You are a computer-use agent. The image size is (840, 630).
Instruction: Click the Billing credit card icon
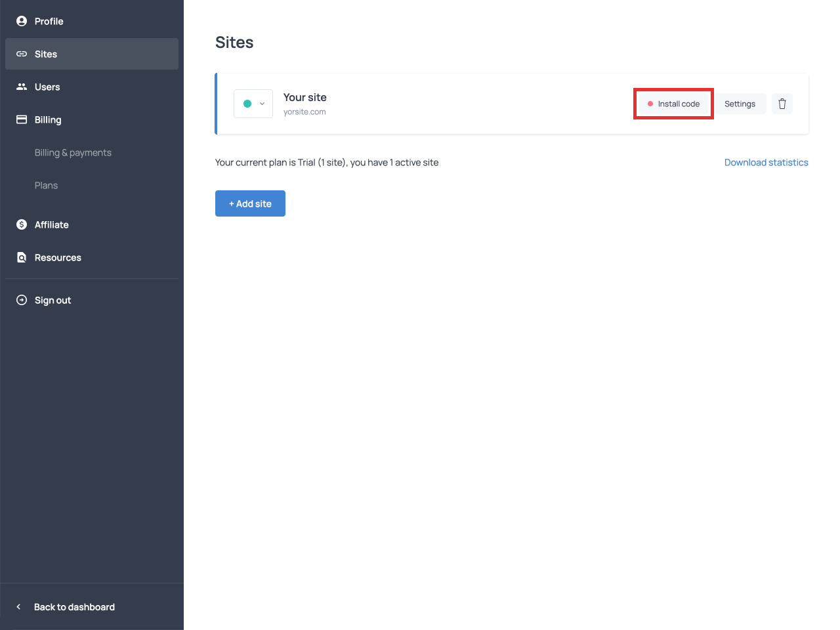(x=21, y=119)
